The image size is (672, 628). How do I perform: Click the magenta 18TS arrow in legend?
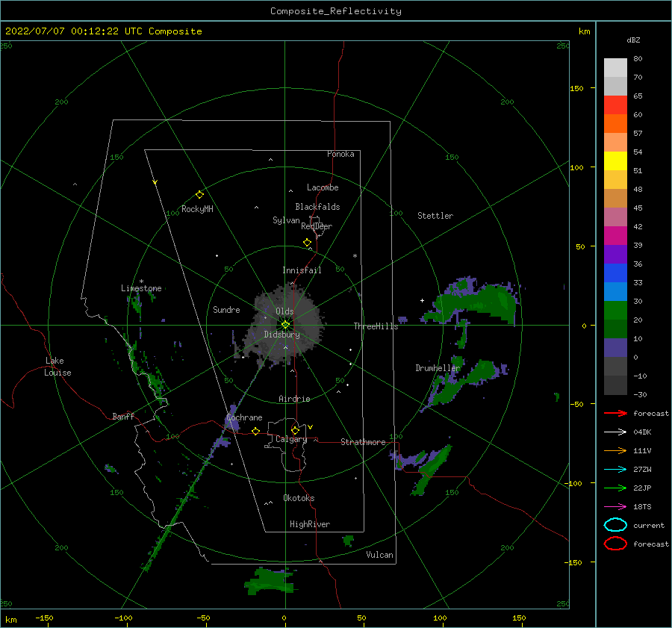[x=615, y=507]
